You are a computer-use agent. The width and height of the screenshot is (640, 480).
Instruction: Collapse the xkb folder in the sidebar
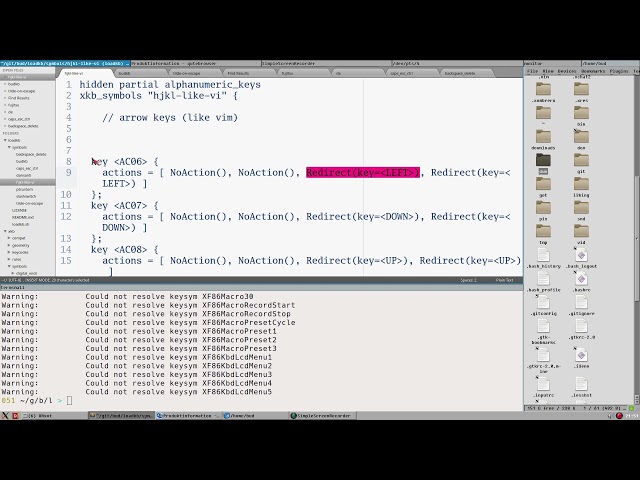coord(5,231)
